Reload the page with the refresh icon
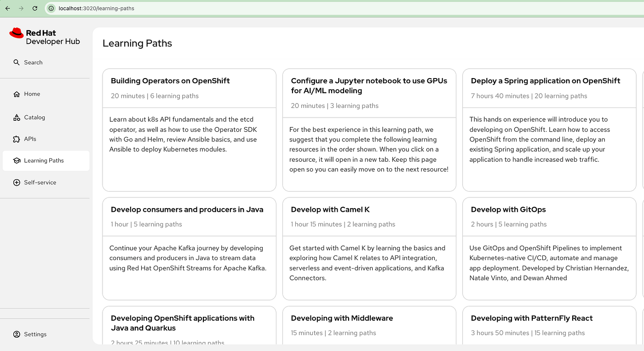This screenshot has height=351, width=644. coord(35,8)
